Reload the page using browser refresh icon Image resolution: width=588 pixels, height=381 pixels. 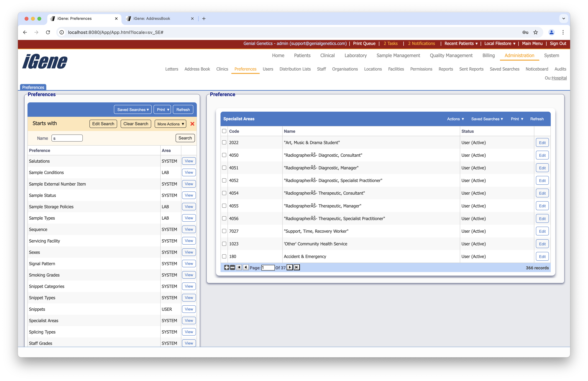tap(48, 32)
